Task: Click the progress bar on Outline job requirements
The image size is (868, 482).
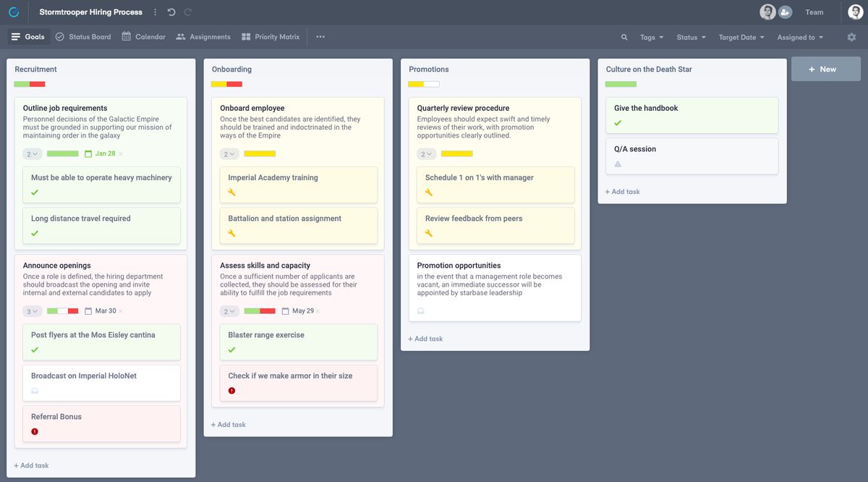Action: (x=61, y=153)
